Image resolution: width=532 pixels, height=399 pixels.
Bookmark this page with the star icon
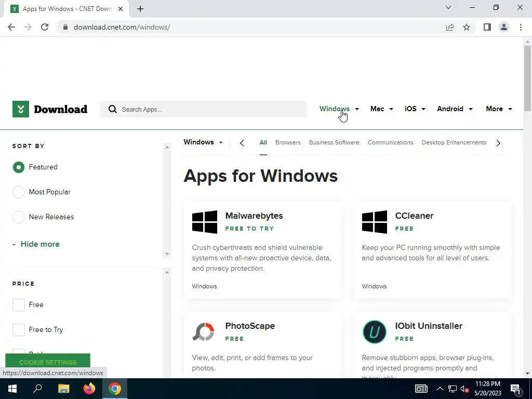[467, 27]
